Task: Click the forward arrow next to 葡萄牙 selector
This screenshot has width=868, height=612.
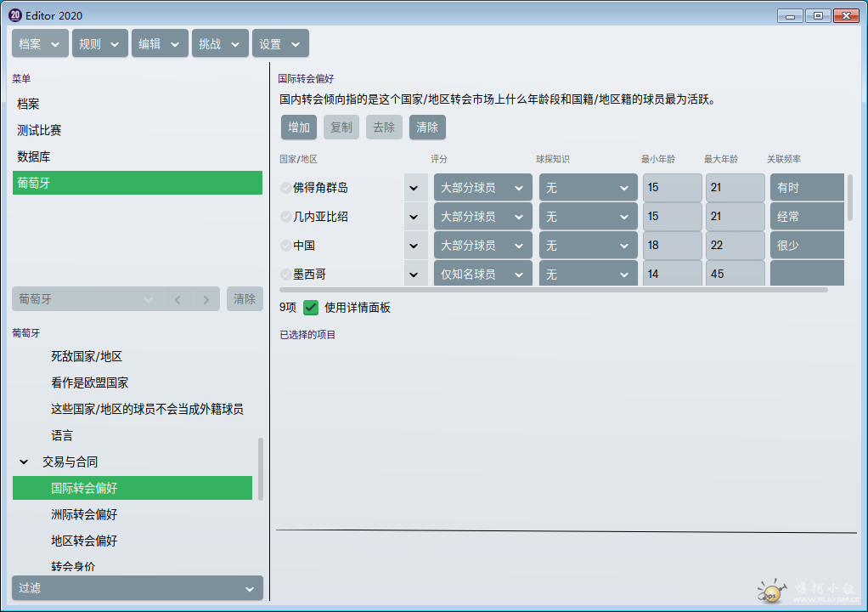Action: [x=206, y=299]
